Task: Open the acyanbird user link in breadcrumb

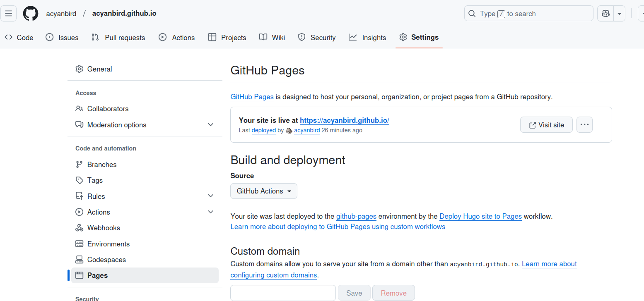Action: point(61,14)
